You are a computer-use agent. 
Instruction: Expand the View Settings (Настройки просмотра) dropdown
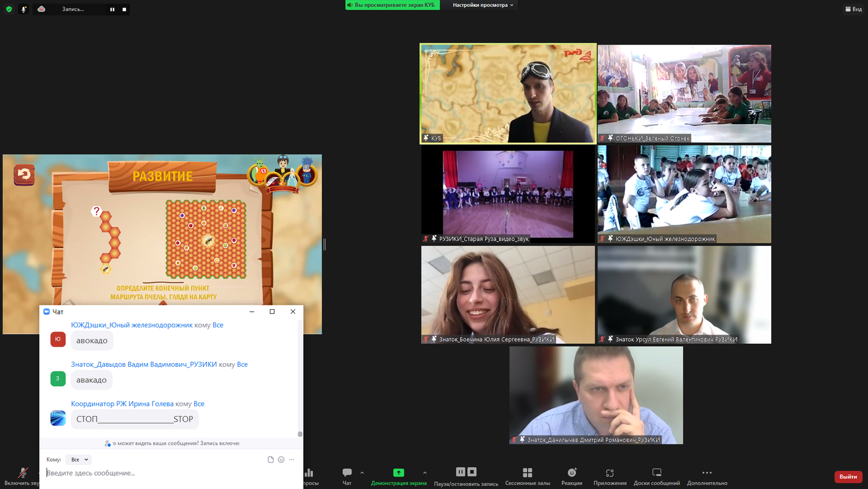pyautogui.click(x=483, y=5)
